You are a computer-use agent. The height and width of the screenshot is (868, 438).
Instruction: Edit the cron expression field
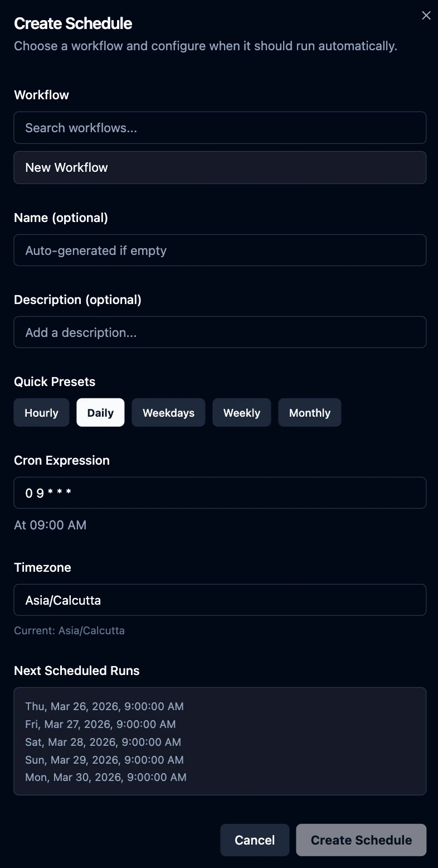pos(220,493)
